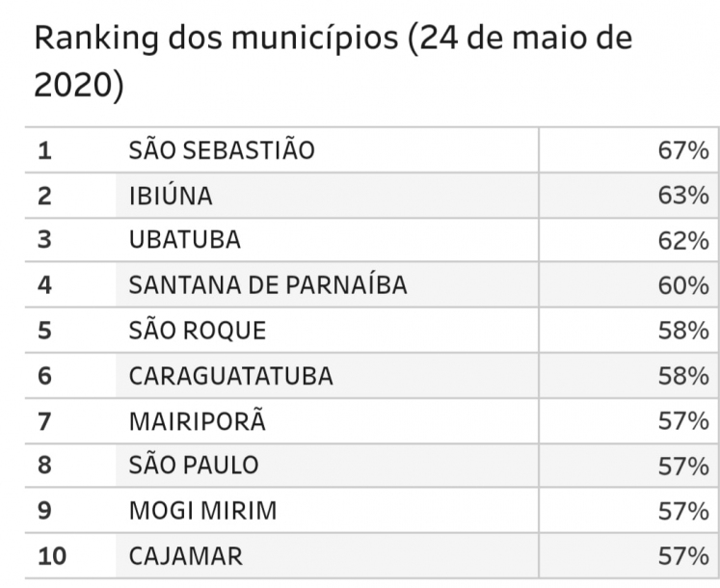Click the 62% percentage value

coord(683,240)
